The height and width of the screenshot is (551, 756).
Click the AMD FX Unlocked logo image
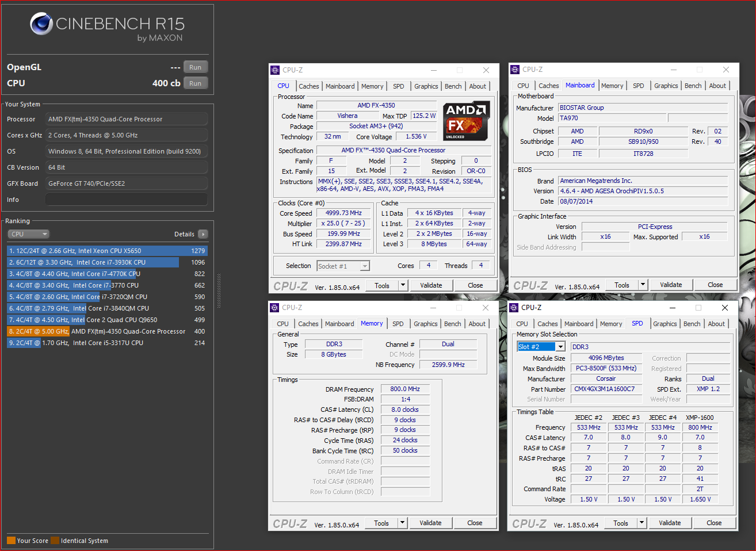466,121
